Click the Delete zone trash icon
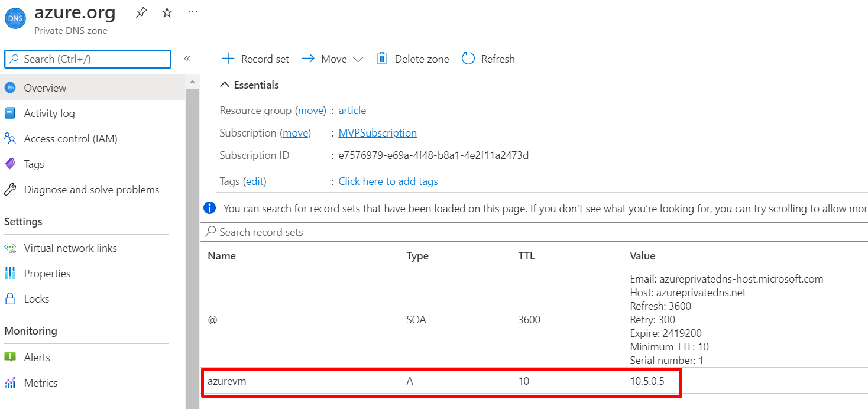 point(382,59)
